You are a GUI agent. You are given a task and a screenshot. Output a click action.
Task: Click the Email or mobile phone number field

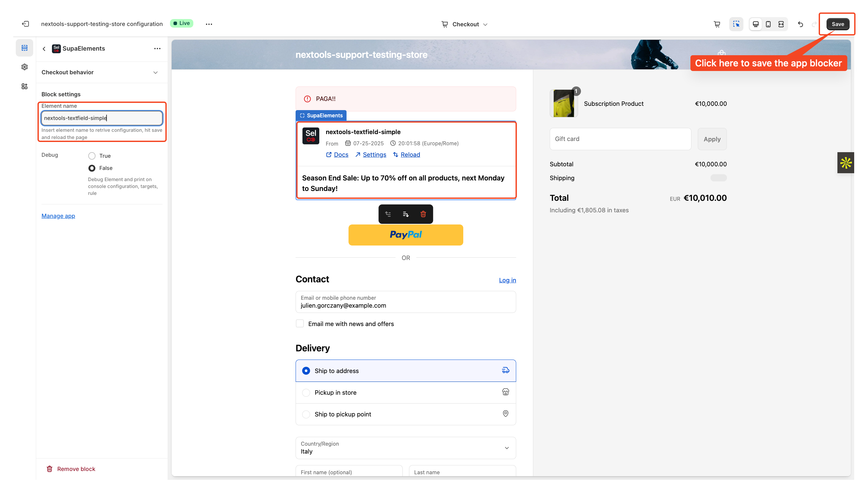406,302
